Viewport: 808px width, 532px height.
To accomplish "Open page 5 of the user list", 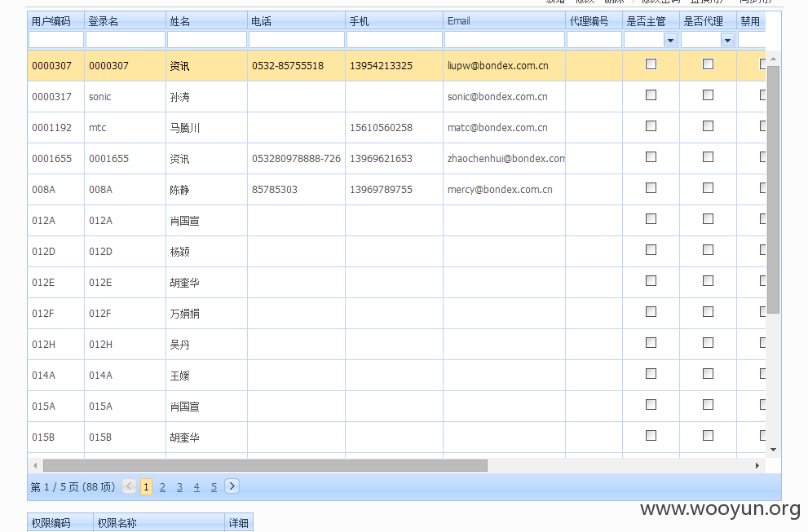I will pos(214,486).
